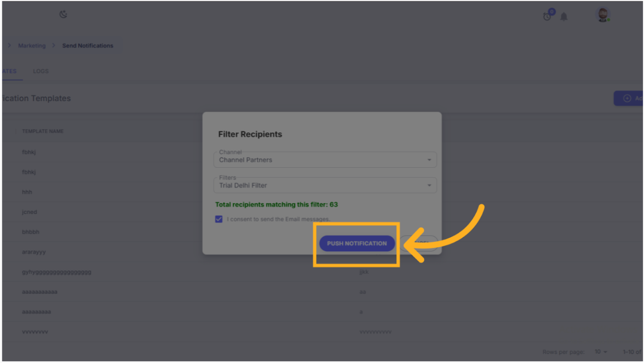Open the bell notifications icon

pyautogui.click(x=564, y=17)
